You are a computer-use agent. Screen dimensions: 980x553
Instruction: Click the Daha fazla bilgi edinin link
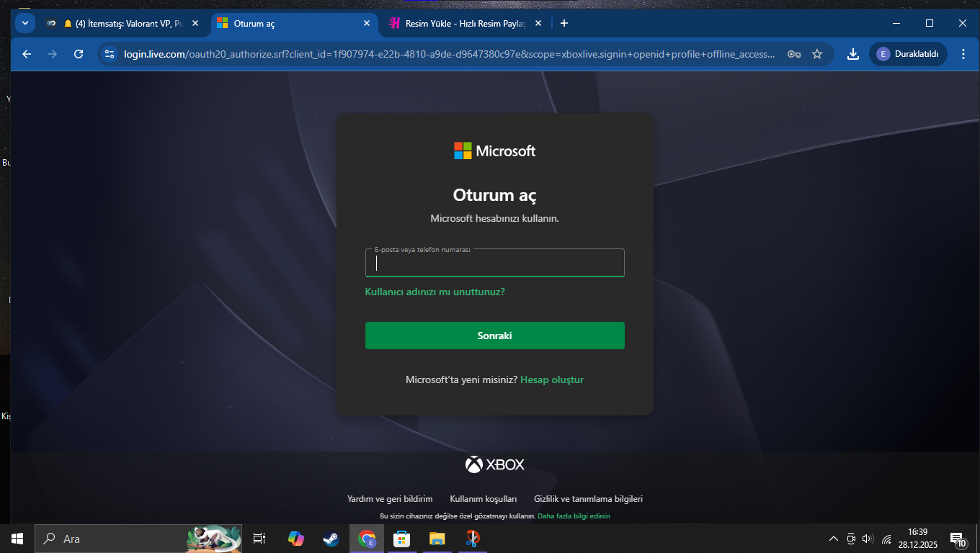click(574, 516)
